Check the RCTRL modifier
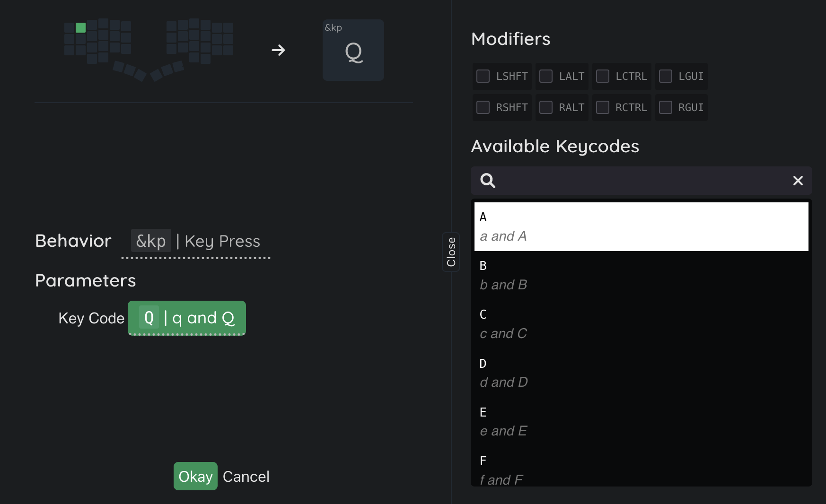 point(603,107)
